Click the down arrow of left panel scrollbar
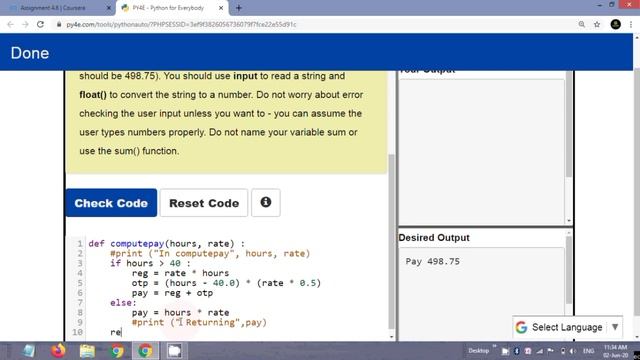 click(x=392, y=337)
